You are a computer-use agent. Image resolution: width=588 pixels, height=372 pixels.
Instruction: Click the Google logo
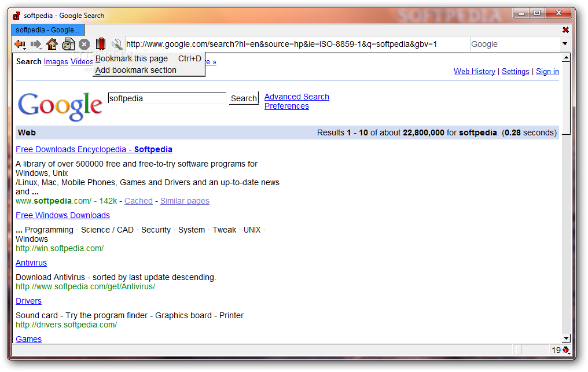coord(60,106)
